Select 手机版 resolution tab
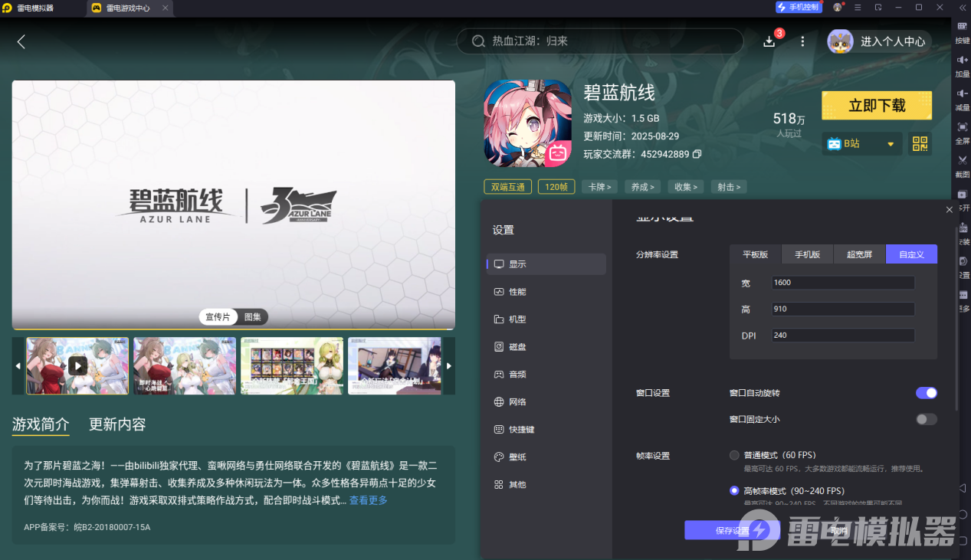Image resolution: width=971 pixels, height=560 pixels. (x=807, y=254)
